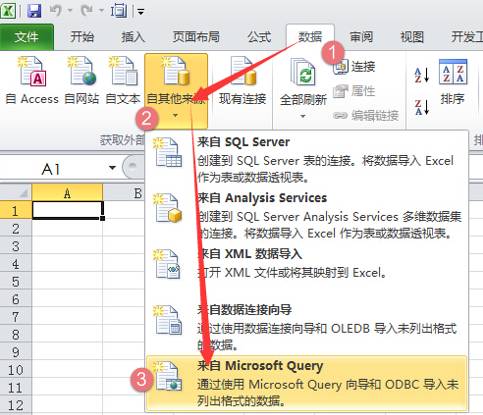
Task: Click the Name Box showing A1
Action: coord(52,169)
